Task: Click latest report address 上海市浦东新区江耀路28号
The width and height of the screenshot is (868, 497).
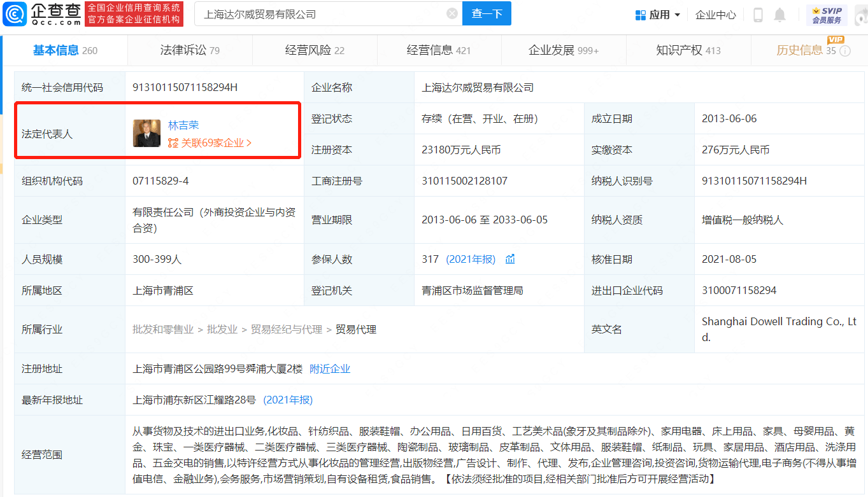Action: pos(194,400)
